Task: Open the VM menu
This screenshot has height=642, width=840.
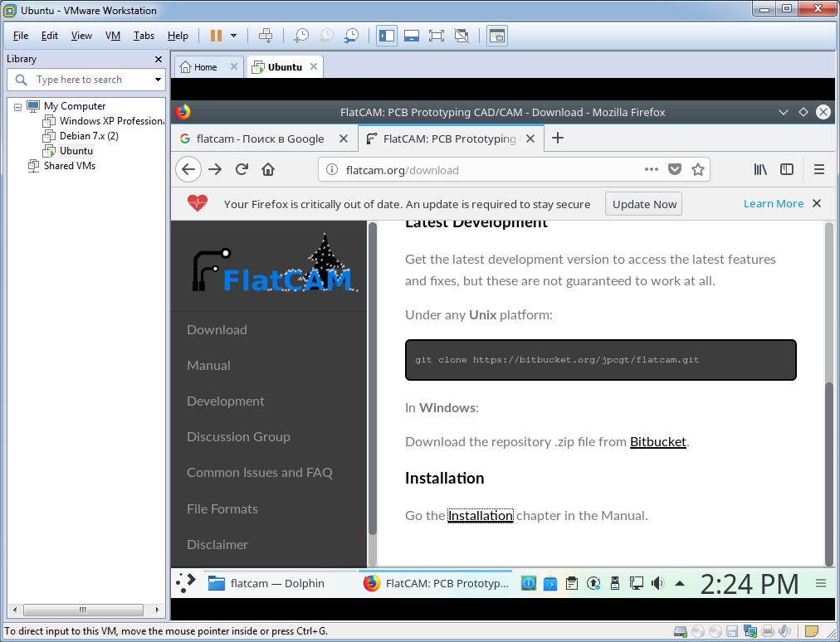Action: [x=113, y=36]
